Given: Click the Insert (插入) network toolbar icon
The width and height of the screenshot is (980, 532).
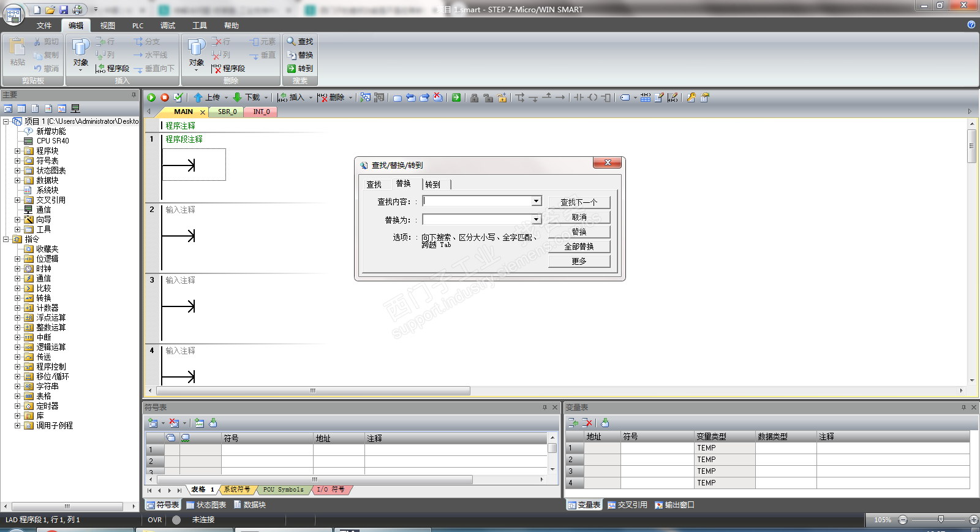Looking at the screenshot, I should coord(282,97).
